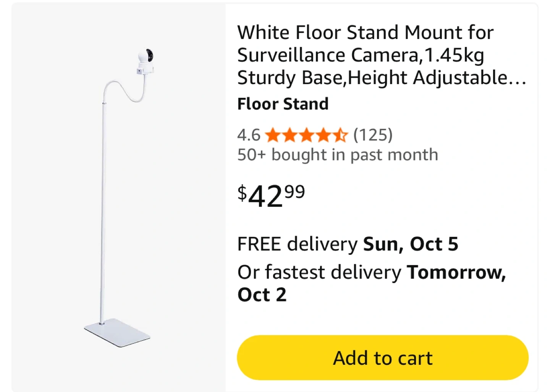Click the 99 cents superscript in price

coord(295,191)
